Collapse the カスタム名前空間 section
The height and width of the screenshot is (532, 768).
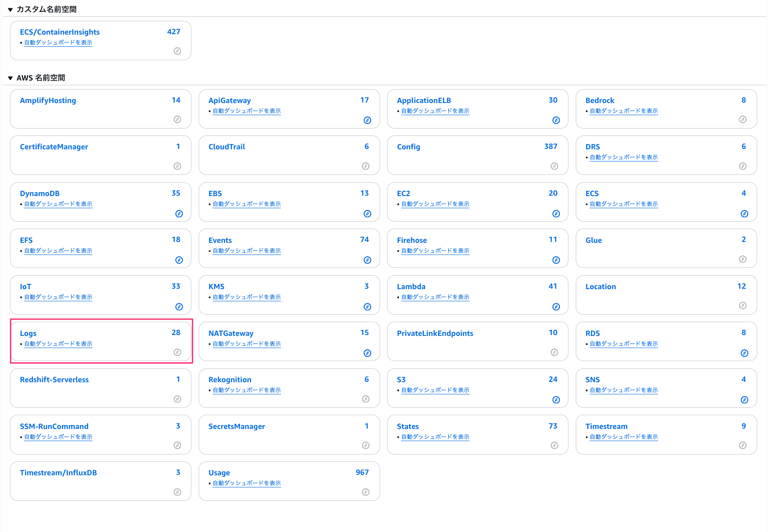(x=10, y=10)
